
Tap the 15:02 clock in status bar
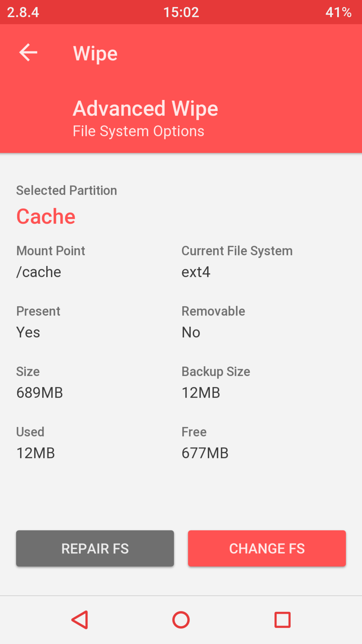click(x=181, y=12)
